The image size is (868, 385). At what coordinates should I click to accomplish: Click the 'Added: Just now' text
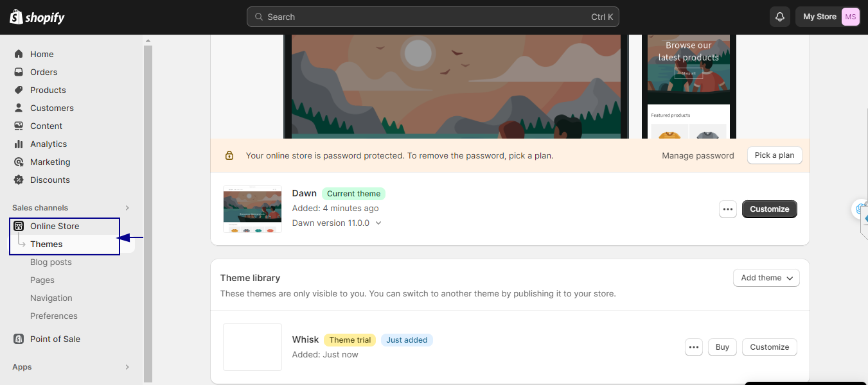coord(325,355)
